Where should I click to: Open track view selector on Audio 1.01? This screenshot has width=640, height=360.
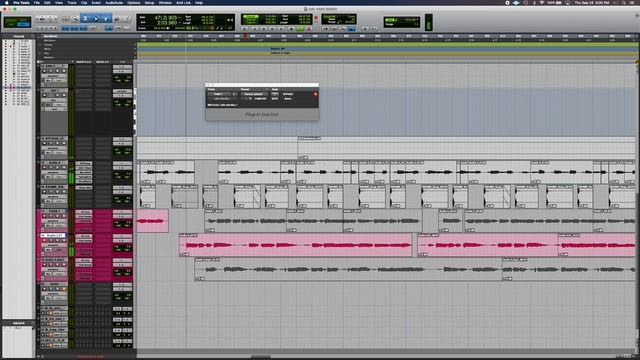pyautogui.click(x=54, y=245)
